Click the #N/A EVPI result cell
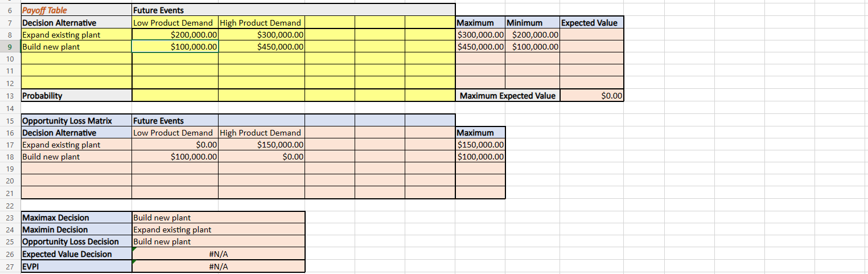This screenshot has height=274, width=868. pyautogui.click(x=218, y=266)
